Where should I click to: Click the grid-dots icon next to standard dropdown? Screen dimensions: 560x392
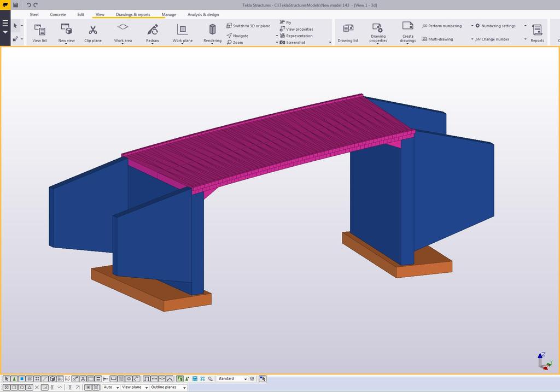(x=252, y=379)
